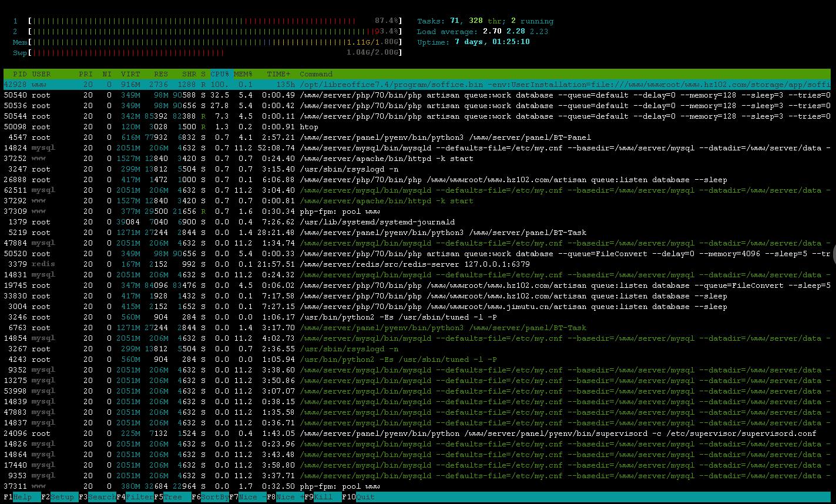Open the F6 SortBy menu

coord(210,497)
